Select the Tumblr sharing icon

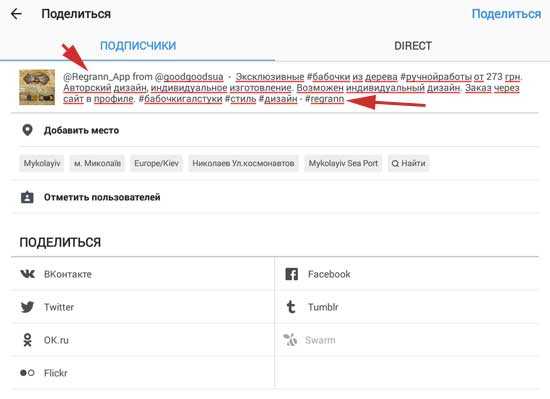(291, 307)
